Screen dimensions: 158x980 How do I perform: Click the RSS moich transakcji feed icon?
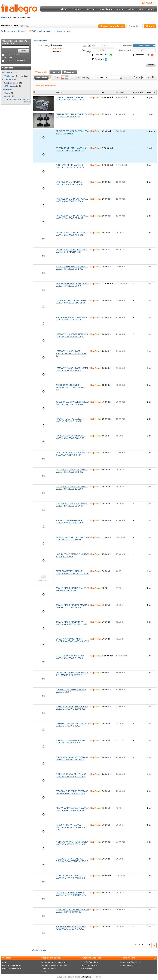[x=30, y=31]
